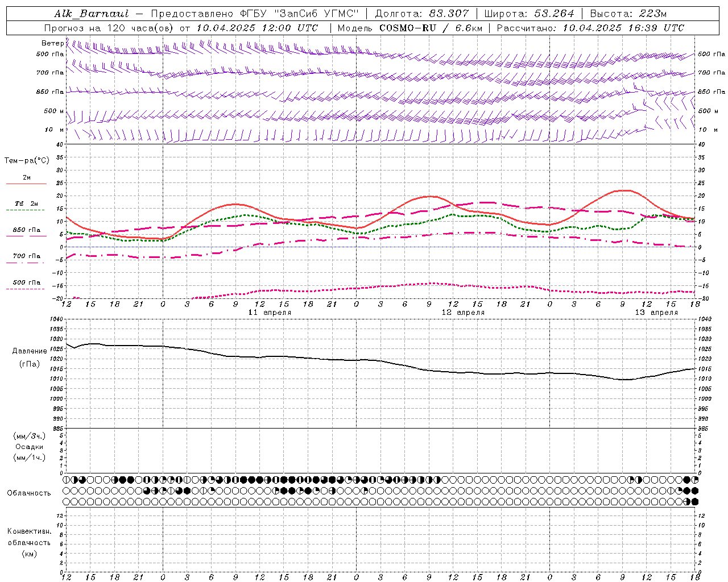Click the Давление panel label
This screenshot has height=582, width=728.
point(30,351)
